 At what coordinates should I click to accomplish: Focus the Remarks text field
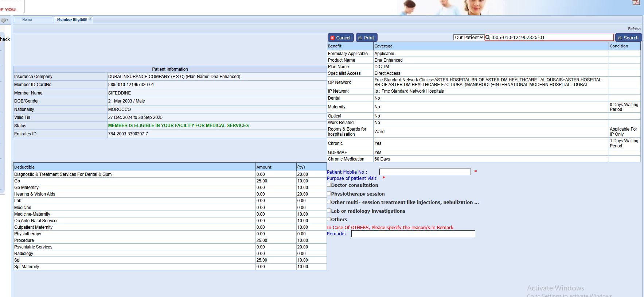point(413,234)
